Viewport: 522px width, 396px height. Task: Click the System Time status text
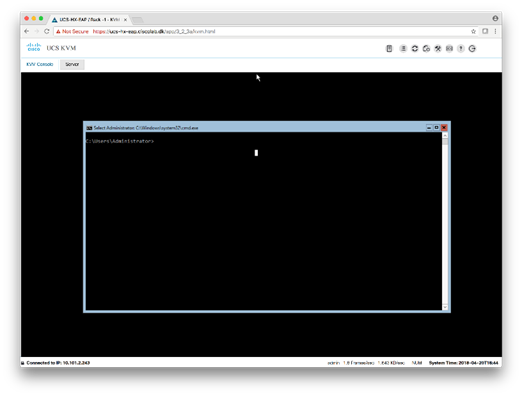[463, 363]
